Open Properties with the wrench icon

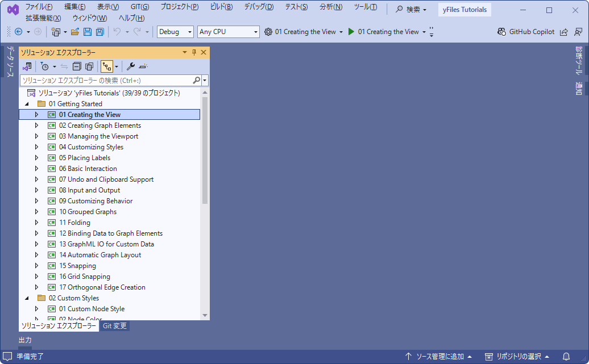click(x=130, y=66)
